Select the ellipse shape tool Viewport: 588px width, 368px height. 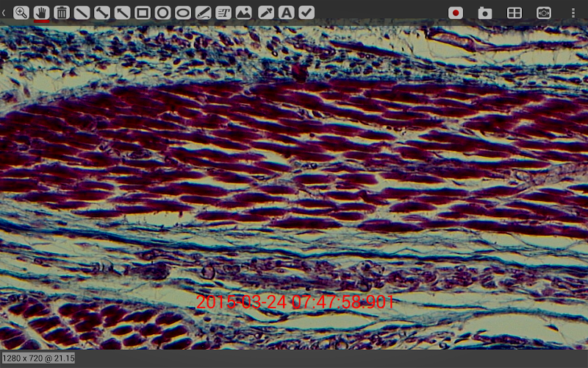[183, 13]
